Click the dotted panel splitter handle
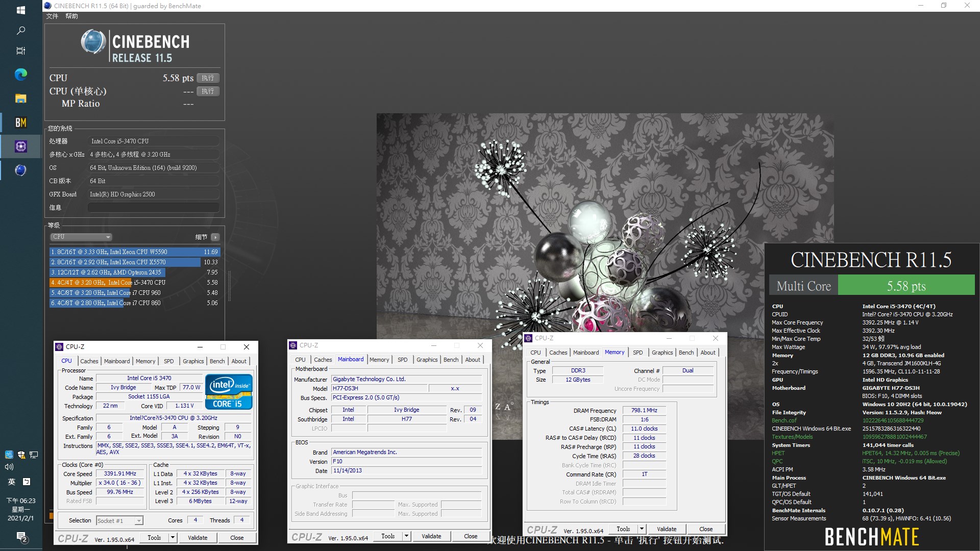Viewport: 980px width, 551px height. click(229, 286)
